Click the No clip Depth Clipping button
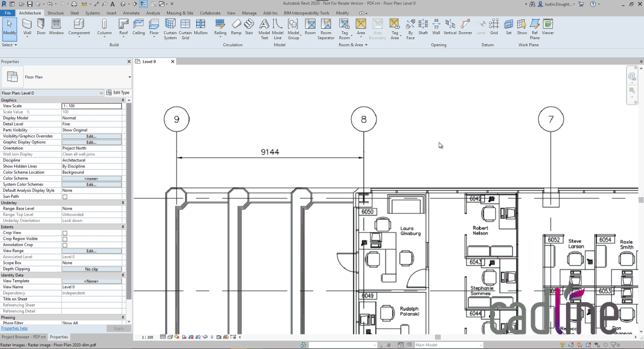 tap(92, 269)
